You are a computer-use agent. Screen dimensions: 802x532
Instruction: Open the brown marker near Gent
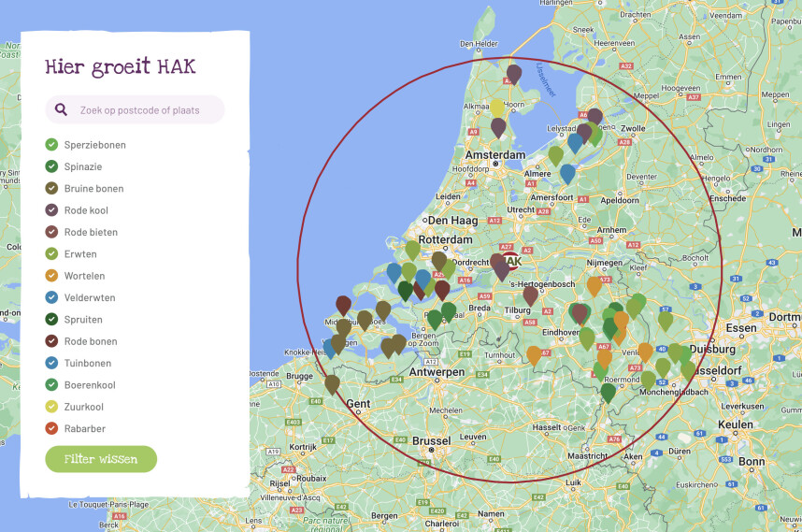tap(332, 384)
